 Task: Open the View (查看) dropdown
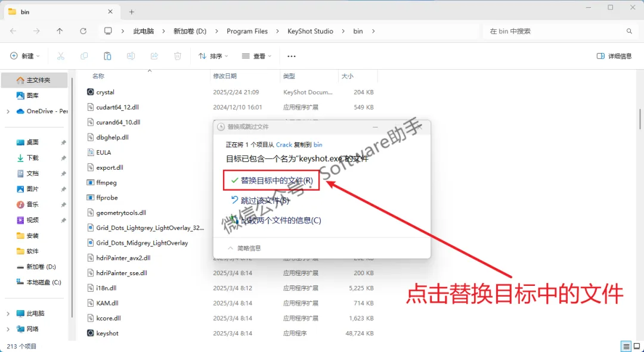pyautogui.click(x=256, y=56)
